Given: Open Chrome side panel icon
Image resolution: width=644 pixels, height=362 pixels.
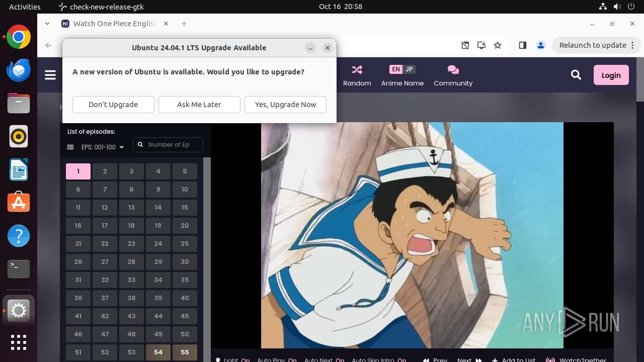Looking at the screenshot, I should coord(522,45).
